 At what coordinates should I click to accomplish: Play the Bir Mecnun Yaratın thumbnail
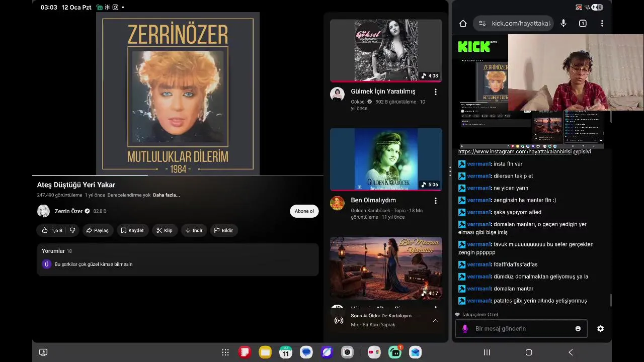tap(386, 268)
